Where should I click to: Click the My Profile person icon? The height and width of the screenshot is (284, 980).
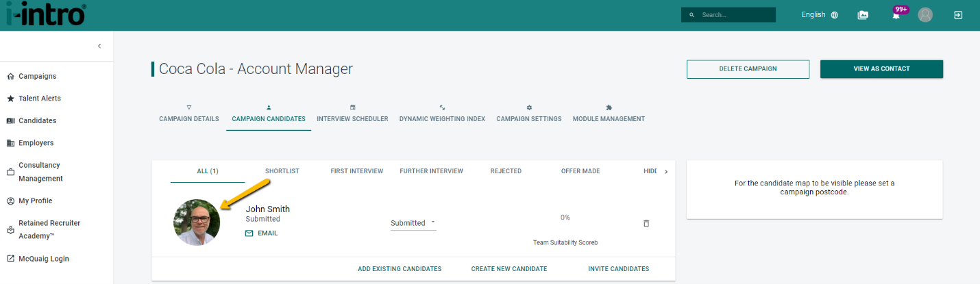[x=10, y=201]
